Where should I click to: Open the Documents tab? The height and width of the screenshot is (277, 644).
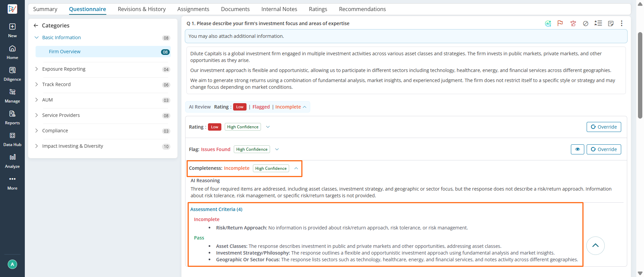click(x=235, y=9)
